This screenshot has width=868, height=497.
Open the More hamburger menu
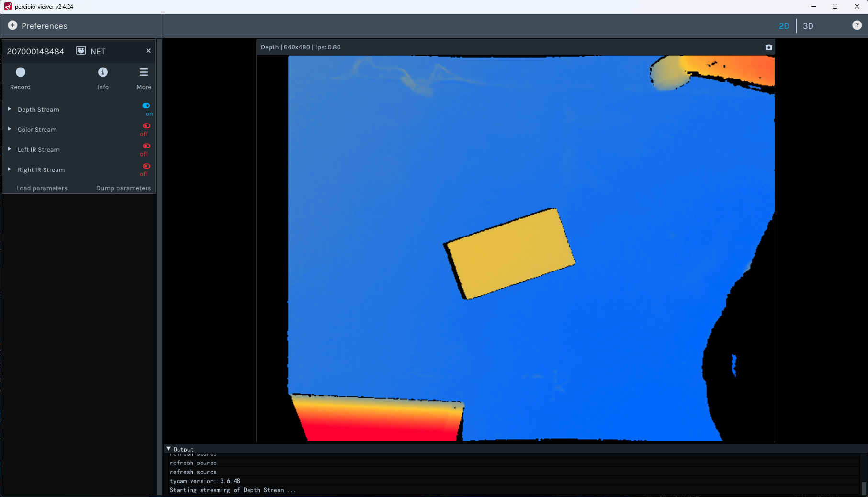tap(144, 72)
